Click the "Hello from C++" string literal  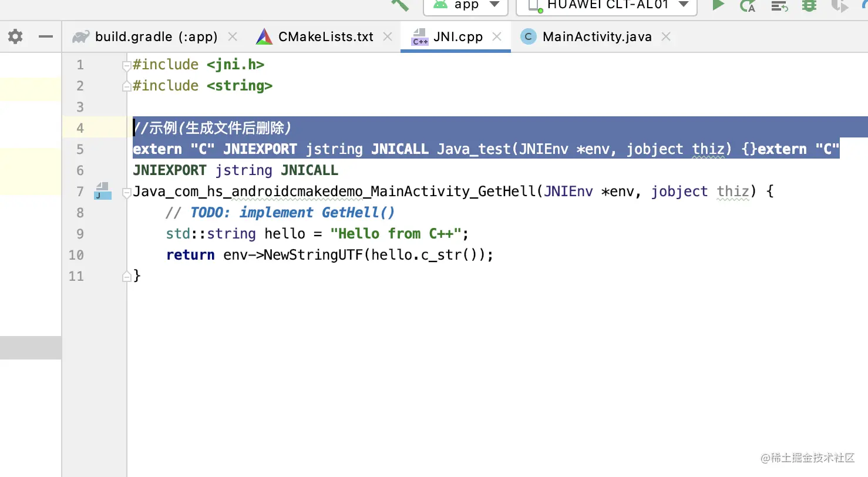tap(396, 234)
